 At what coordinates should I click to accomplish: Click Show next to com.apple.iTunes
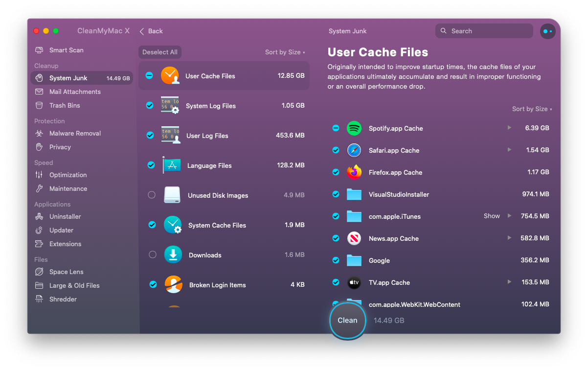[x=492, y=216]
